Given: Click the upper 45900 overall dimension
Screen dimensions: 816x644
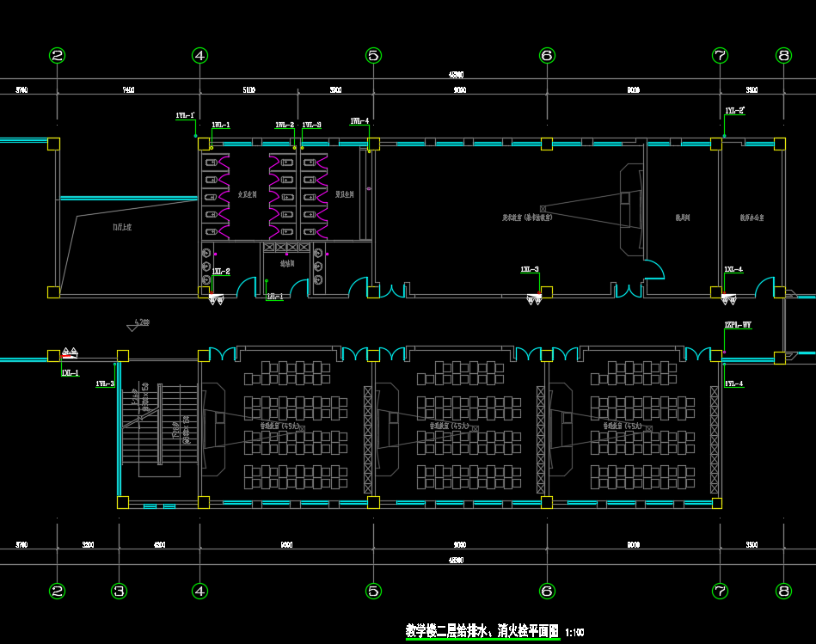Looking at the screenshot, I should 457,75.
